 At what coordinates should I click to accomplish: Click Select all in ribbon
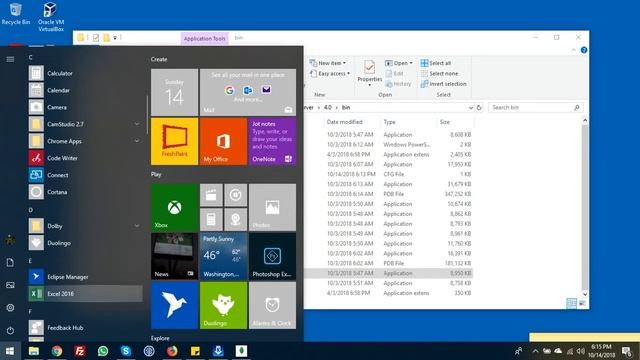[x=436, y=63]
